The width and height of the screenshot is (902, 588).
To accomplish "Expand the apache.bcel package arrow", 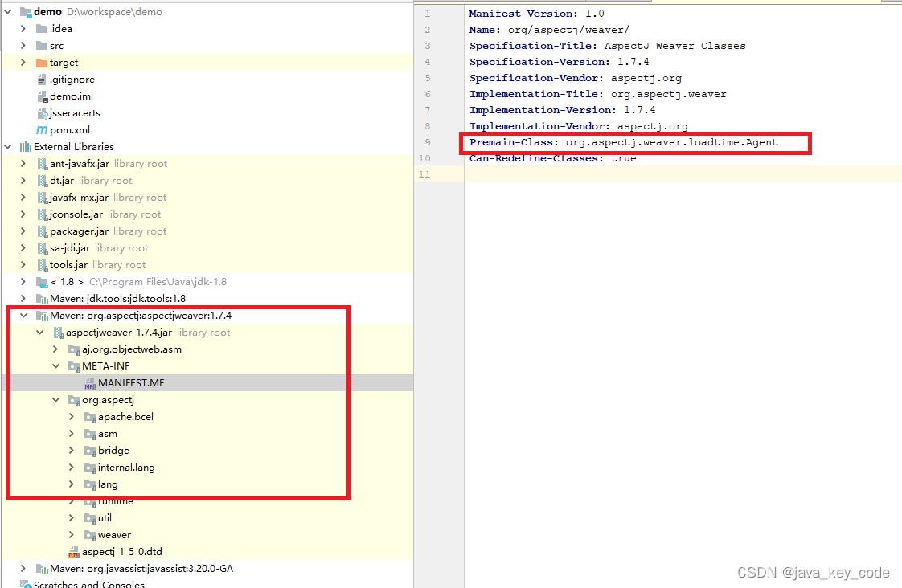I will click(x=72, y=416).
